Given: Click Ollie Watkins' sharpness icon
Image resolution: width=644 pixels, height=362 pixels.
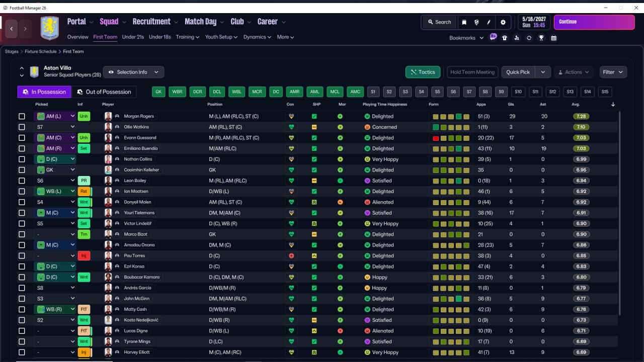Looking at the screenshot, I should point(314,127).
